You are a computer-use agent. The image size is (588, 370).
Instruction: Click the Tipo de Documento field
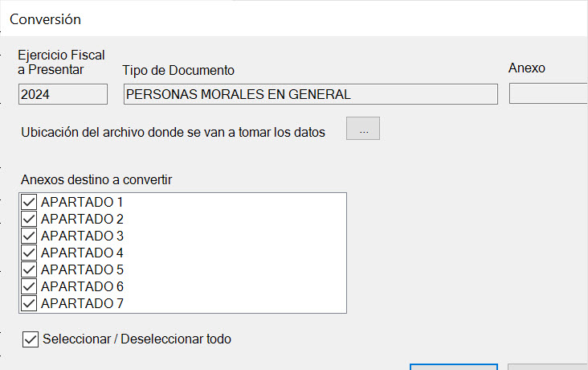[310, 94]
